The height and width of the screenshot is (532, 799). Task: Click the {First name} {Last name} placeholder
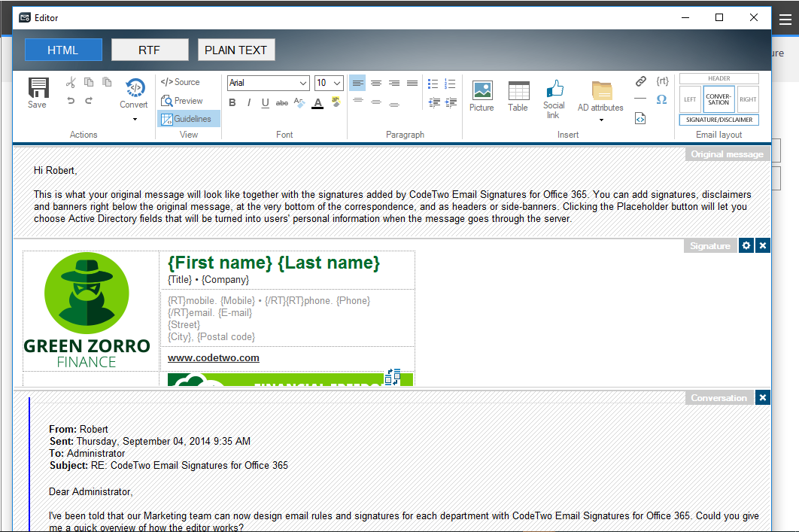coord(274,263)
